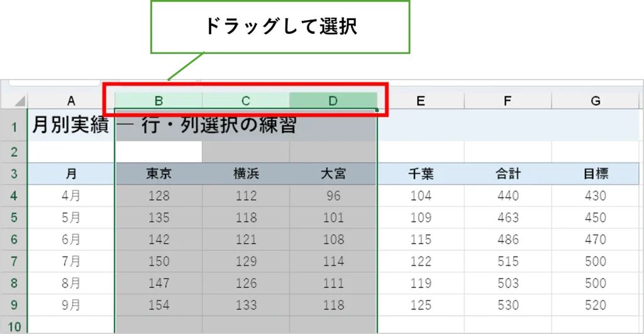This screenshot has width=644, height=334.
Task: Click total value 530
Action: pos(508,304)
